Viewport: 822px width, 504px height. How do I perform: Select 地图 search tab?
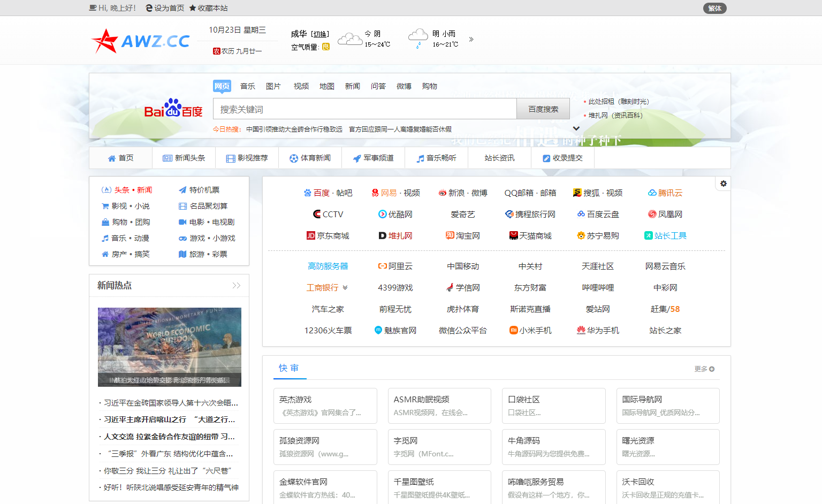327,86
